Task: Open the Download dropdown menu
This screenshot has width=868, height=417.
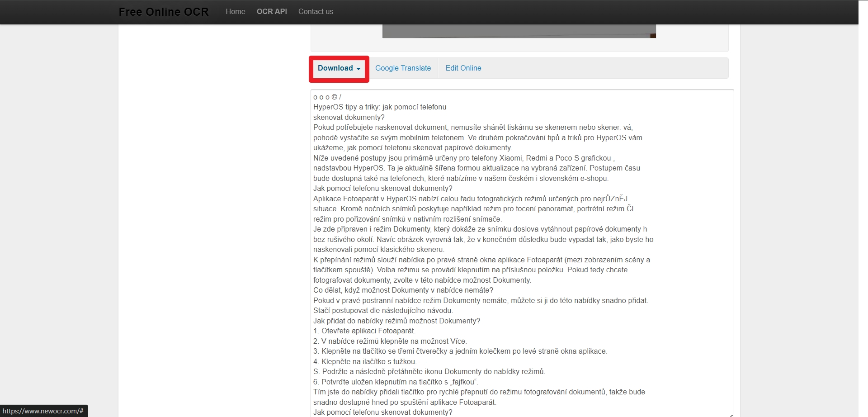Action: 339,68
